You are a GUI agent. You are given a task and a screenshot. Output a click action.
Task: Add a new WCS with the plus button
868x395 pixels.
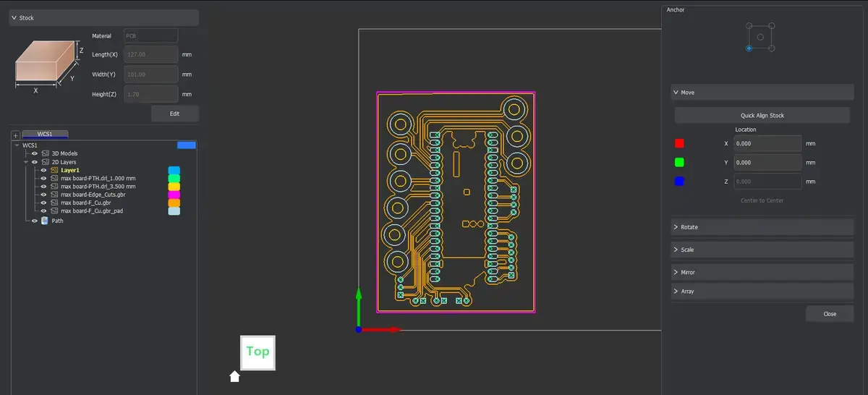click(15, 135)
